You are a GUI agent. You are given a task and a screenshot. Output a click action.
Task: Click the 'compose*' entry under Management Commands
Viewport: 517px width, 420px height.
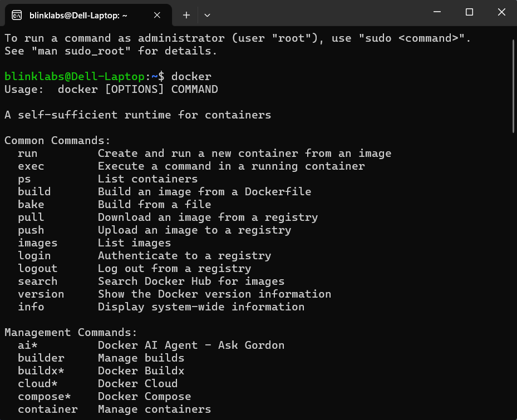(x=44, y=396)
